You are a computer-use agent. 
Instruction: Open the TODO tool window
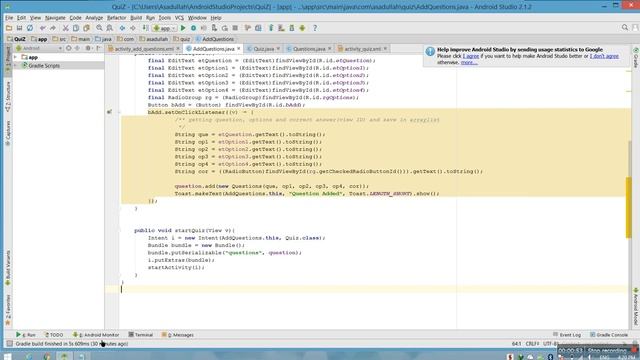click(x=53, y=335)
